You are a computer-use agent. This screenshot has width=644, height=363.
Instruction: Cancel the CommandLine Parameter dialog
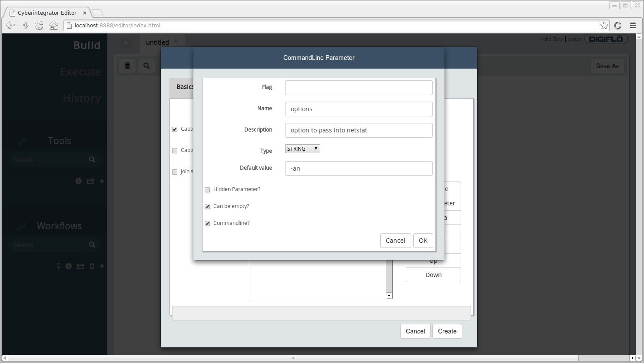tap(395, 241)
